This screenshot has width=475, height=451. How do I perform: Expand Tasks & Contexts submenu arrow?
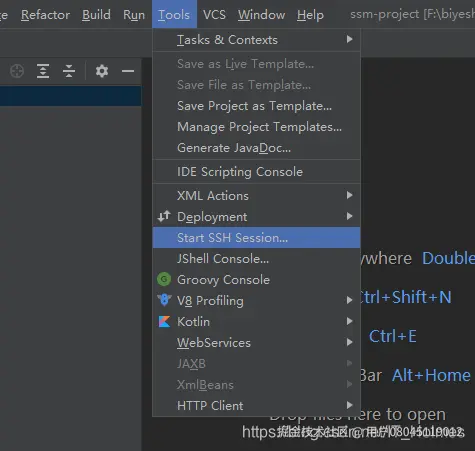349,39
